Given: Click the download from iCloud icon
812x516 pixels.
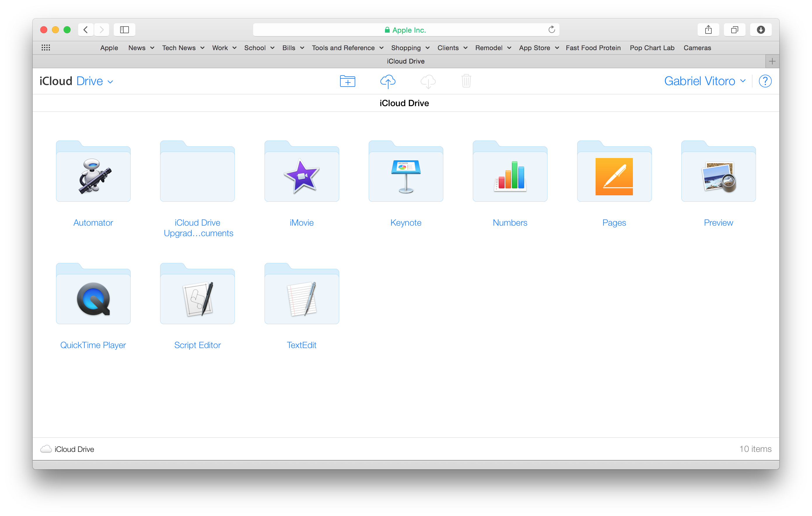Looking at the screenshot, I should pos(428,81).
